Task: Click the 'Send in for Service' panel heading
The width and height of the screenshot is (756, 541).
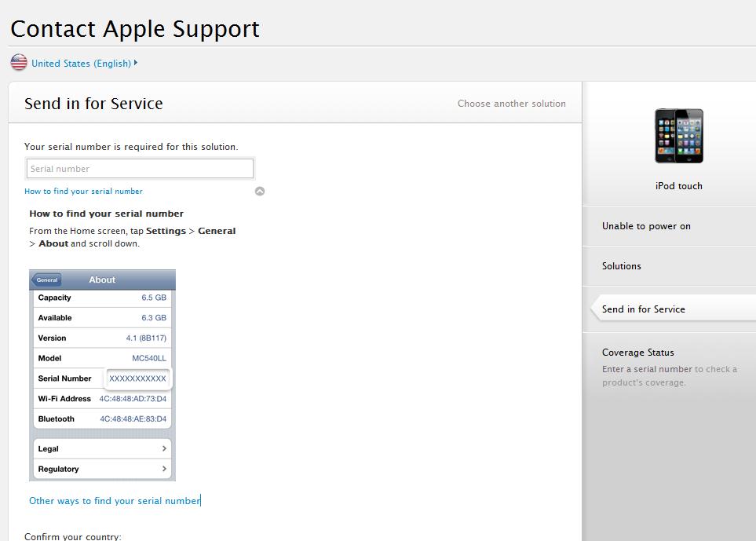Action: point(93,104)
